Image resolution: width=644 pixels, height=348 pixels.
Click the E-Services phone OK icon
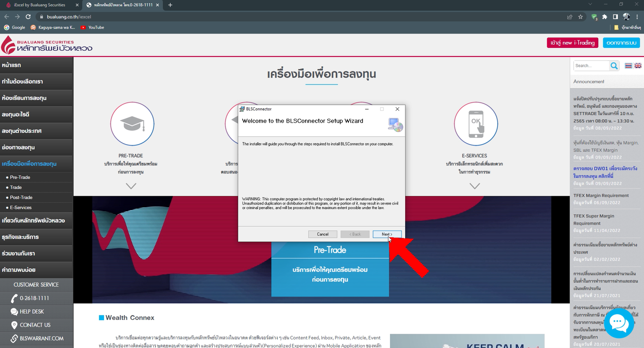tap(476, 124)
